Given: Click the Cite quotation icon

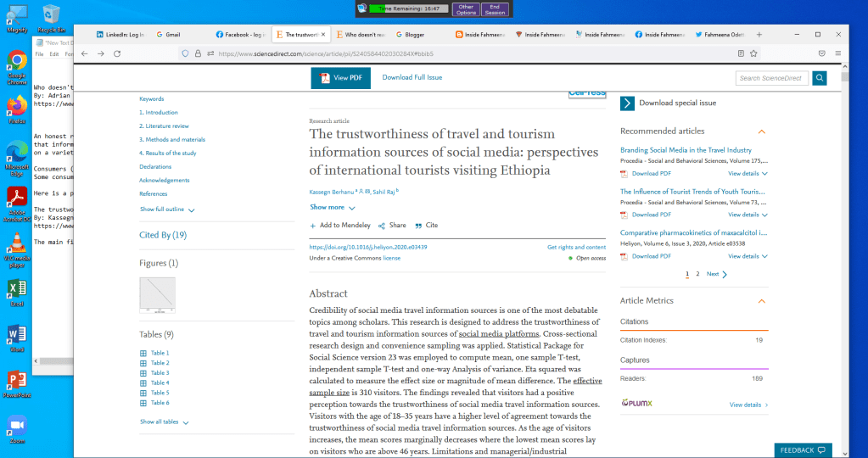Looking at the screenshot, I should (417, 226).
